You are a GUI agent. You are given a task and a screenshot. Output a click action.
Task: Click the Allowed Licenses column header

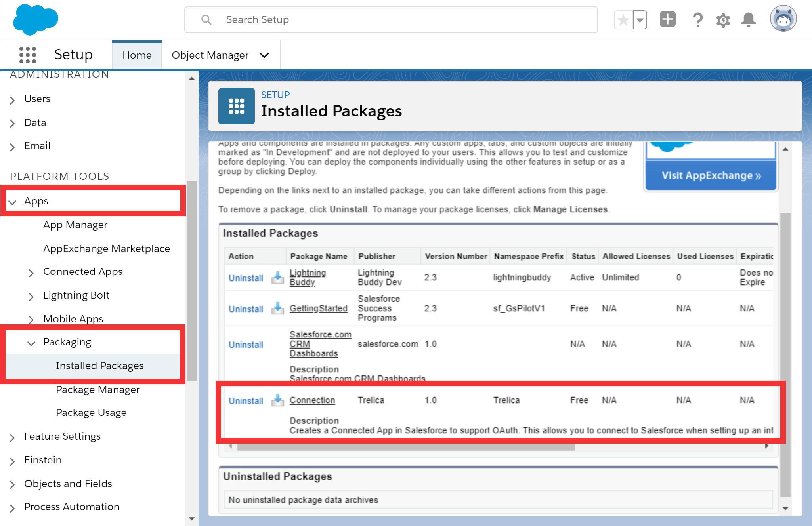pyautogui.click(x=636, y=256)
